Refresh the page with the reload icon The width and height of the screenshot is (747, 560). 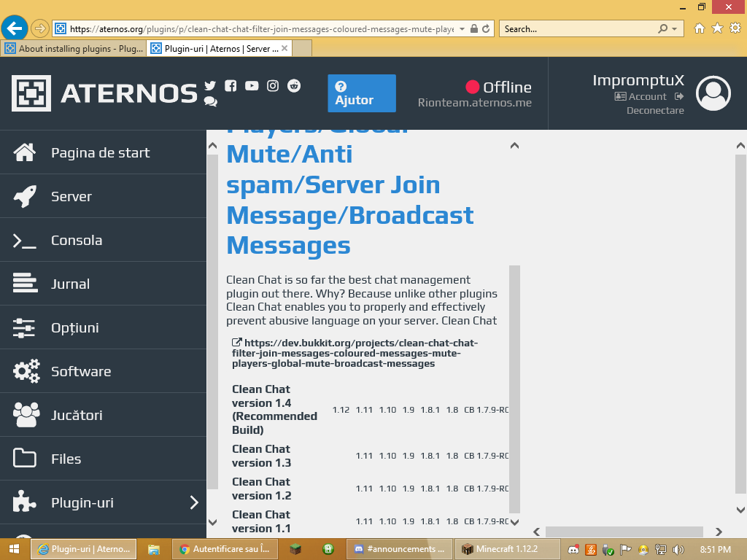(486, 29)
